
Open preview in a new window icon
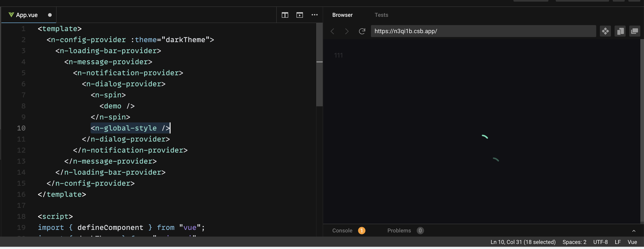(620, 31)
